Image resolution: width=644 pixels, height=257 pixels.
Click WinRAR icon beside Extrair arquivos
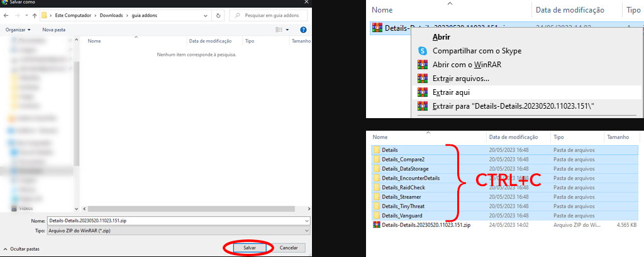click(423, 79)
